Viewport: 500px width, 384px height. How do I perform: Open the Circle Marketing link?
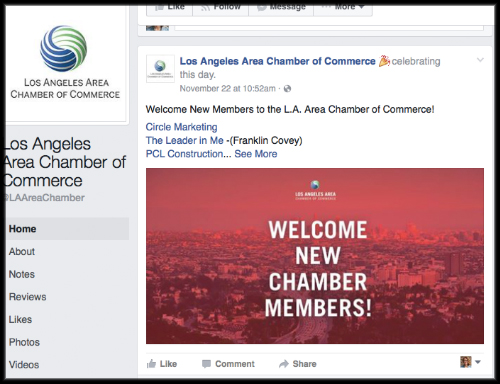(x=181, y=127)
